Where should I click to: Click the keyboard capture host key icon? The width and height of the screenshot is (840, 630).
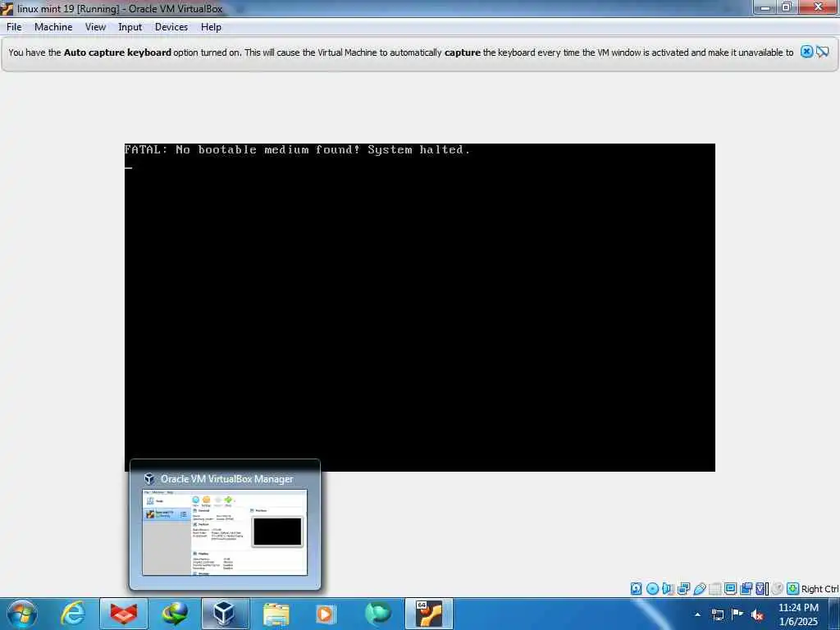793,589
